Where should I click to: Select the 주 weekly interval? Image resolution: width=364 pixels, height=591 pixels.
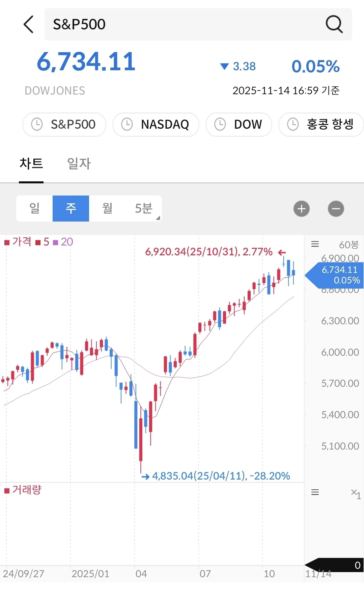click(x=71, y=208)
